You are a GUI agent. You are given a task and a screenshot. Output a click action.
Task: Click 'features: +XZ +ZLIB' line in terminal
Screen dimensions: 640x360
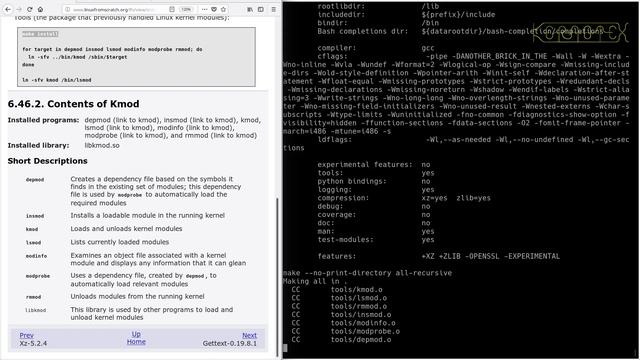point(439,256)
